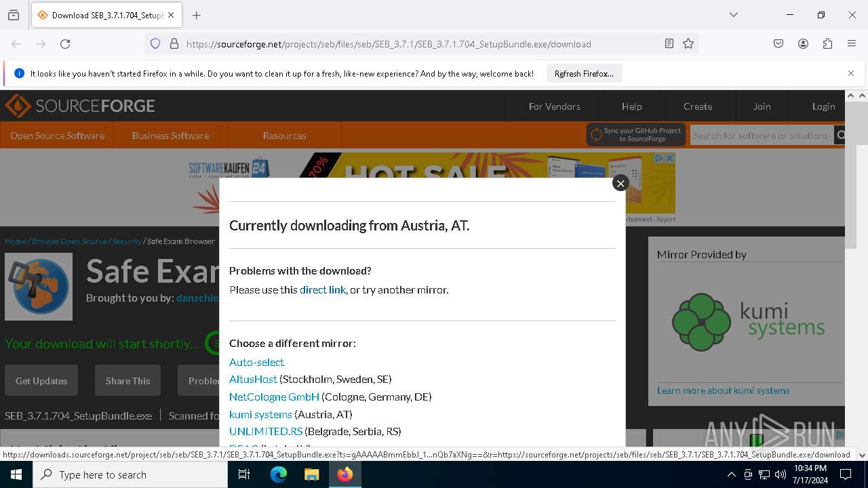Open File Explorer from taskbar

point(311,474)
